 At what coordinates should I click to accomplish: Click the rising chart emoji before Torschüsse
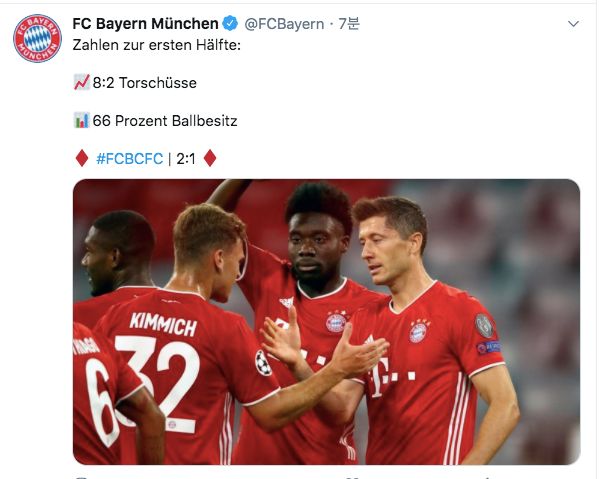pos(81,83)
